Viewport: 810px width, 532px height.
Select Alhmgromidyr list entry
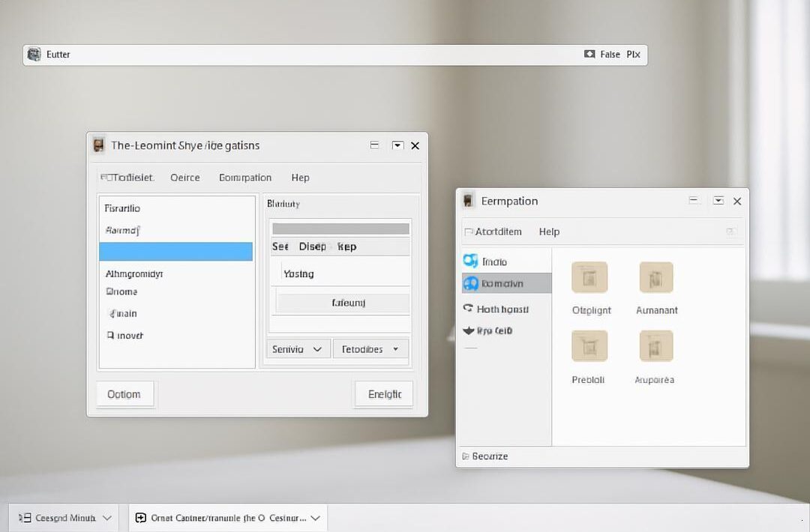pyautogui.click(x=134, y=273)
